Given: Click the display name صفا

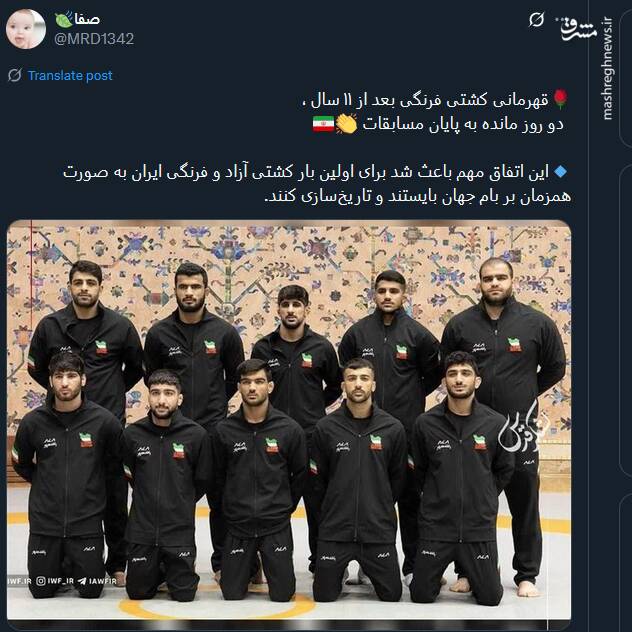Looking at the screenshot, I should pyautogui.click(x=87, y=19).
